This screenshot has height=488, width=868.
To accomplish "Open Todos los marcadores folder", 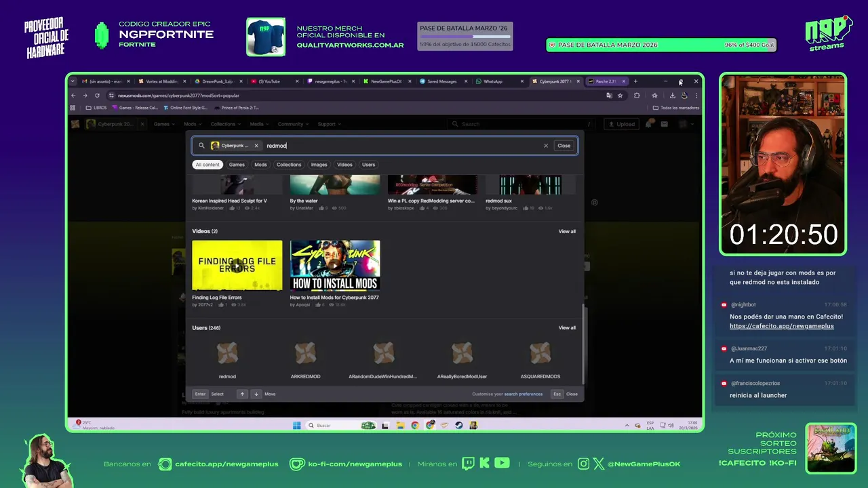I will tap(675, 108).
